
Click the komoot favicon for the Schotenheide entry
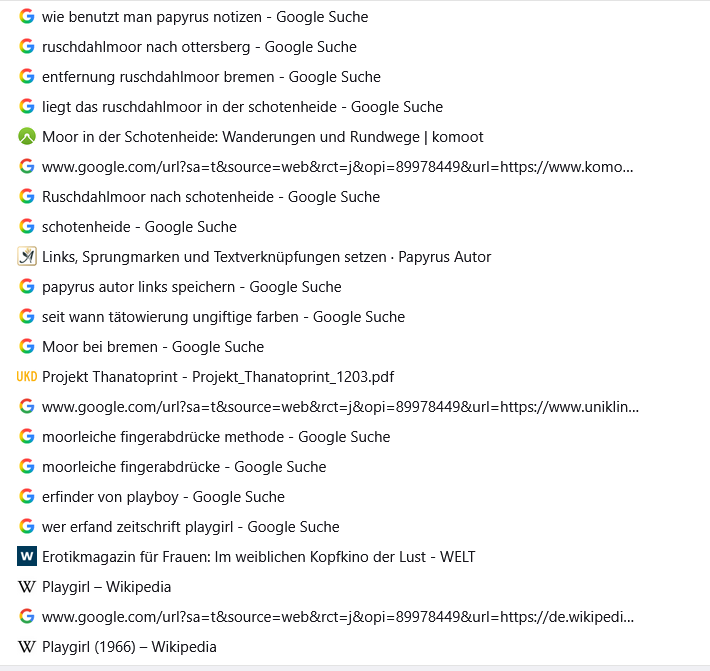27,137
